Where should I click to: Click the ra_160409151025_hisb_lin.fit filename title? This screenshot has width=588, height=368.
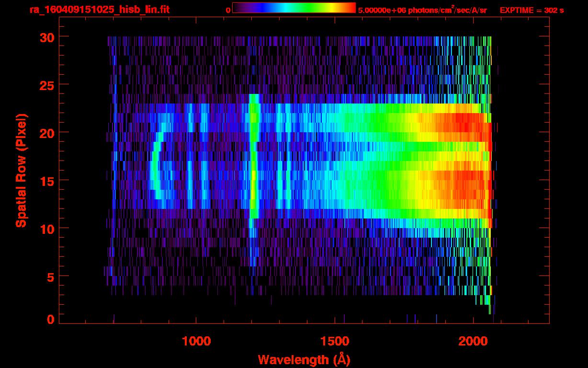pos(99,10)
